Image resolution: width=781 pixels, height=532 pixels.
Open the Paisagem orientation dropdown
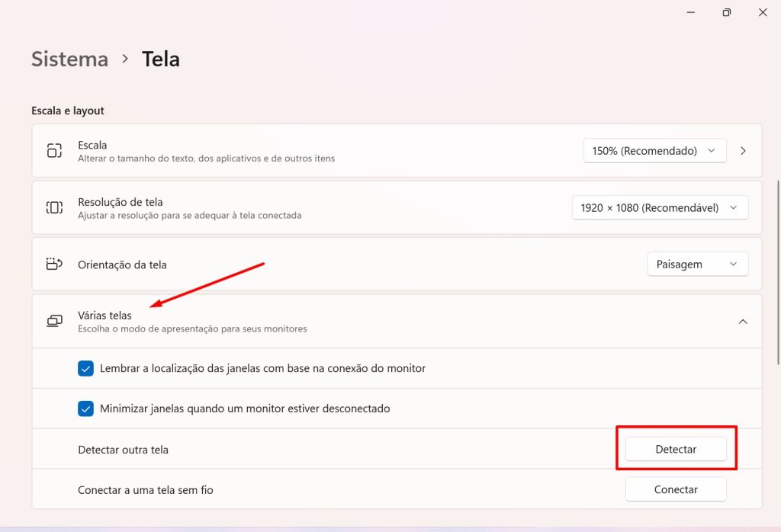(697, 264)
